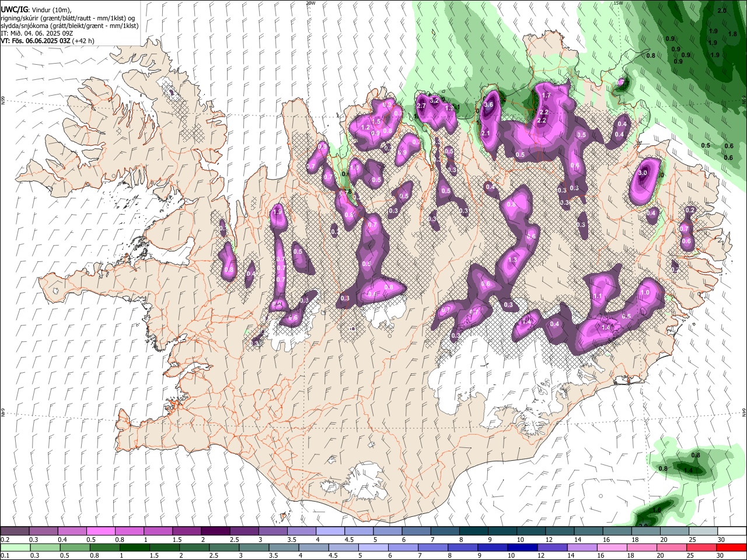This screenshot has width=747, height=560.
Task: Pick the dark teal 8 snow-scale swatch
Action: 473,531
